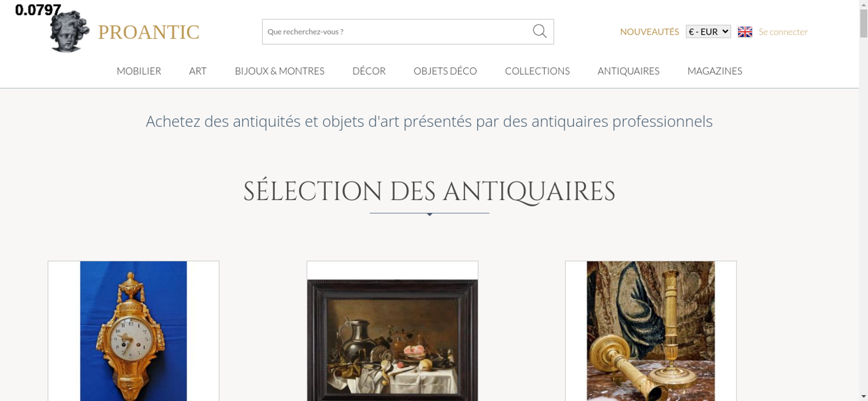Image resolution: width=868 pixels, height=401 pixels.
Task: Open the ART menu
Action: tap(198, 71)
